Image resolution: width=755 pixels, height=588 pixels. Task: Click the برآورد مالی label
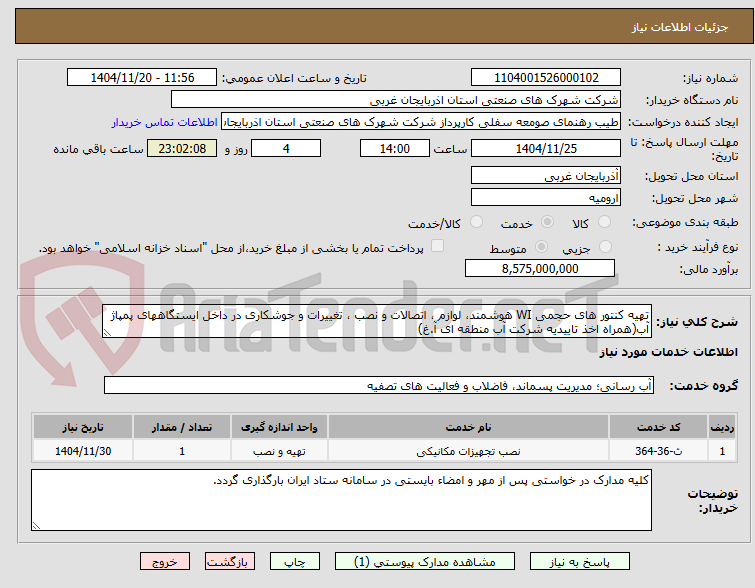tap(709, 269)
